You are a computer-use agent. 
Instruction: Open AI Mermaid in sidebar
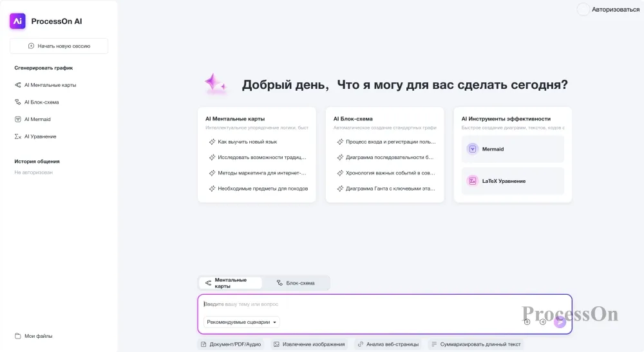[33, 120]
